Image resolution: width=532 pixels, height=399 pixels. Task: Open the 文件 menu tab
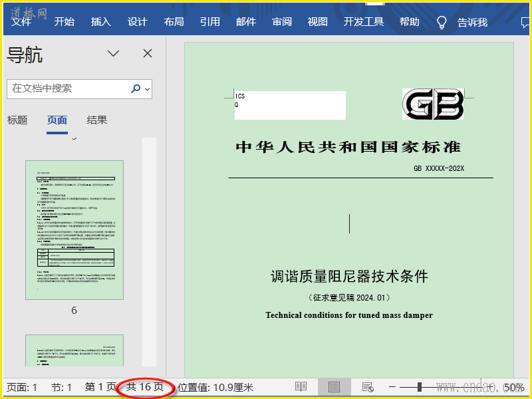(21, 22)
